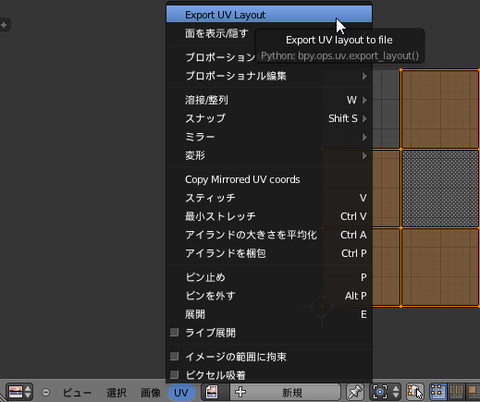The width and height of the screenshot is (480, 402).
Task: Expand the 溶接/整列 submenu
Action: tap(269, 100)
